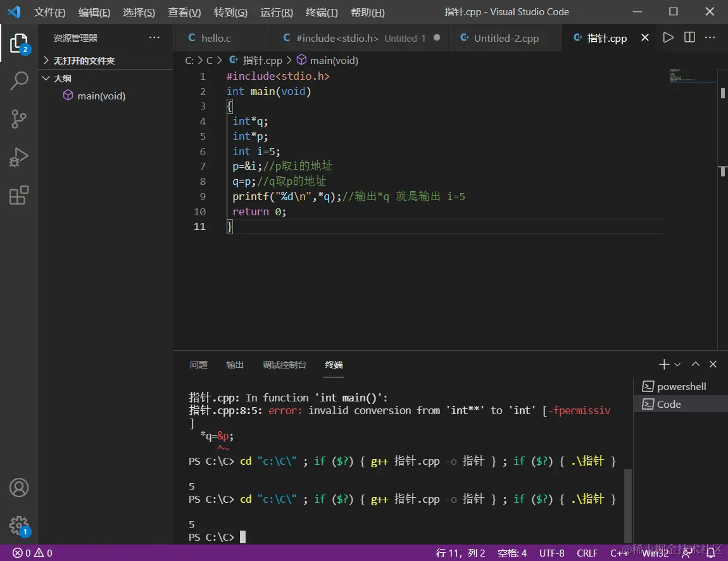Collapse the 大纲 outline section
This screenshot has width=728, height=561.
[x=46, y=79]
